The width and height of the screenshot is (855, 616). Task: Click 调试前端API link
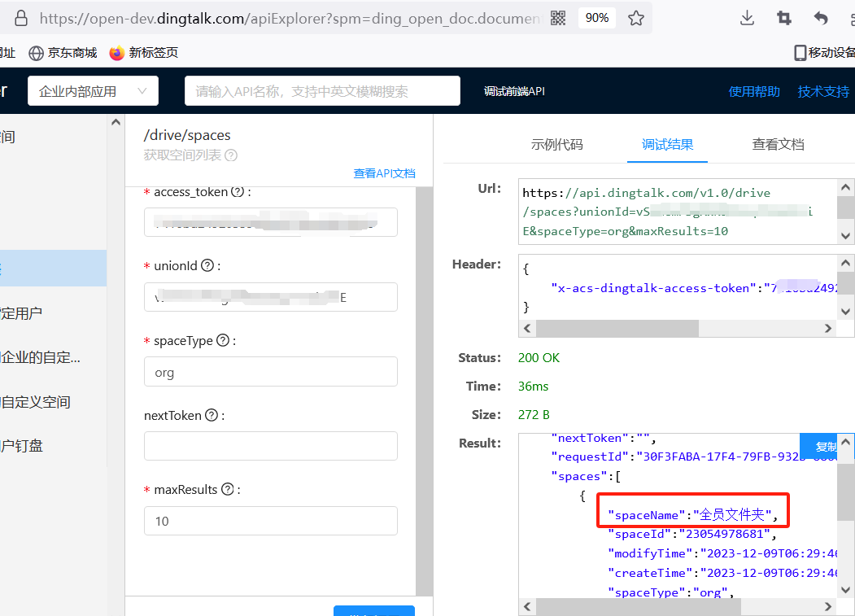point(514,91)
